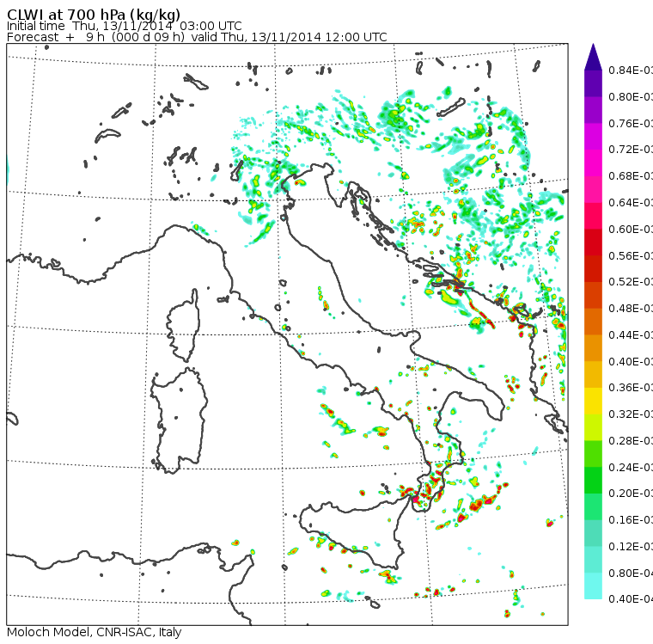This screenshot has width=653, height=644.
Task: Click the dark purple arrow atop the colorbar
Action: click(593, 57)
